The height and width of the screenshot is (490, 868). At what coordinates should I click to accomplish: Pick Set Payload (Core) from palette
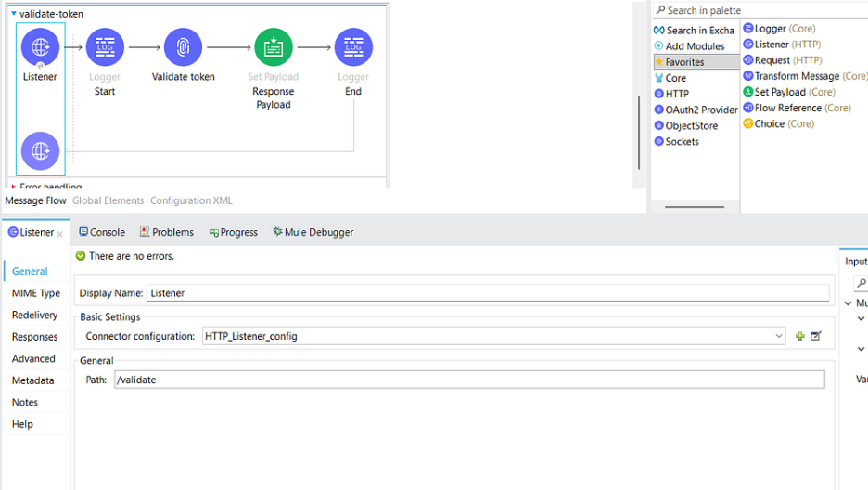(x=789, y=92)
